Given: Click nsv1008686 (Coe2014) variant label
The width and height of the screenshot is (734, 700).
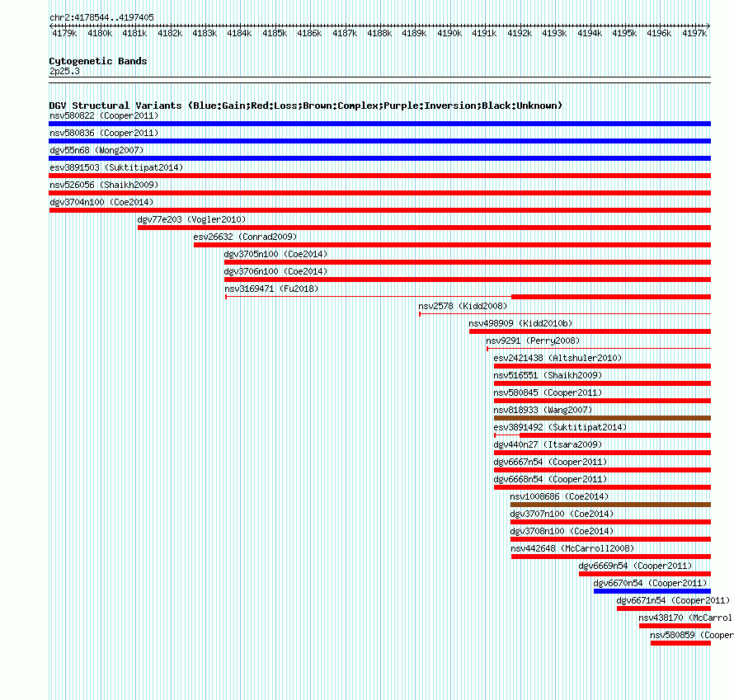Looking at the screenshot, I should (559, 496).
